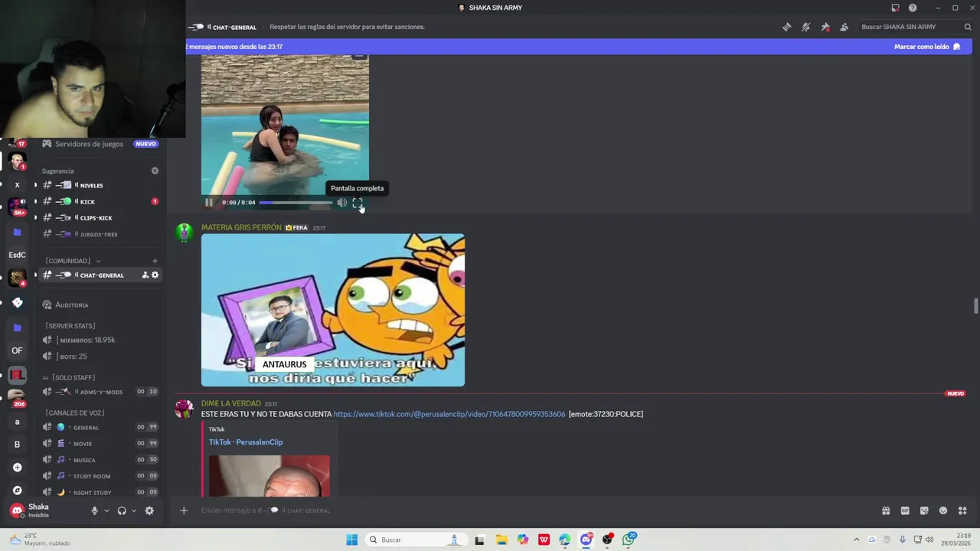This screenshot has height=551, width=980.
Task: Join the MOVIE voice channel
Action: click(100, 443)
